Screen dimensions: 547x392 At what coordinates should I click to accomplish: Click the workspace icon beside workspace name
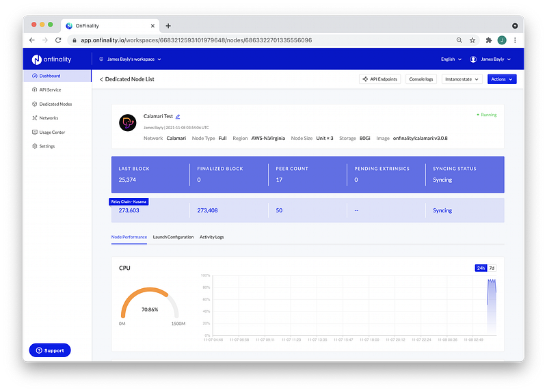pyautogui.click(x=101, y=59)
